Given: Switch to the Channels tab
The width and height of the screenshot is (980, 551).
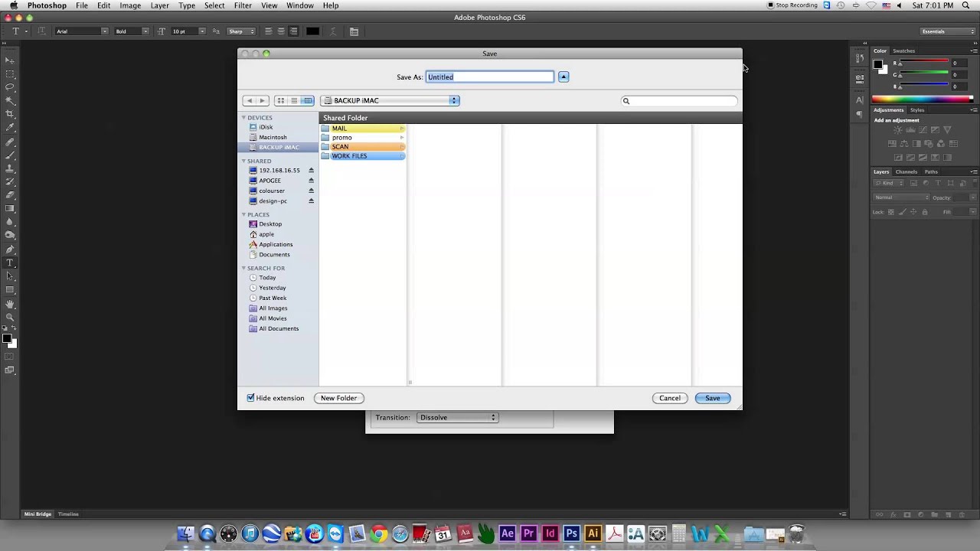Looking at the screenshot, I should 906,171.
